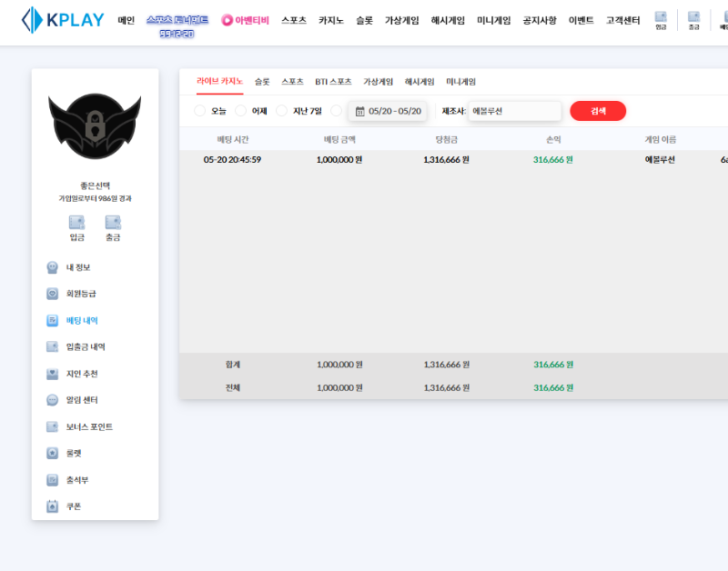Click the 손익 column header
This screenshot has height=571, width=728.
tap(553, 139)
